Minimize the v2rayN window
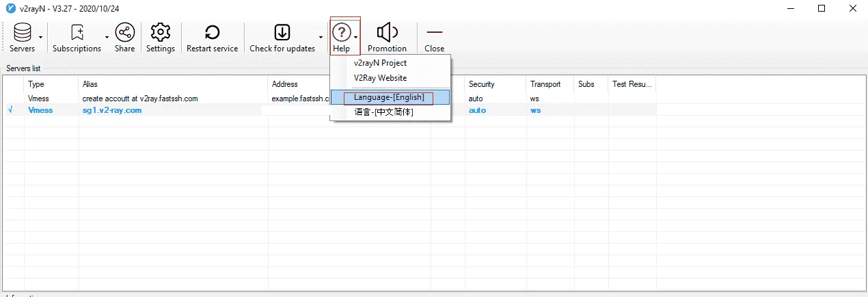 790,8
